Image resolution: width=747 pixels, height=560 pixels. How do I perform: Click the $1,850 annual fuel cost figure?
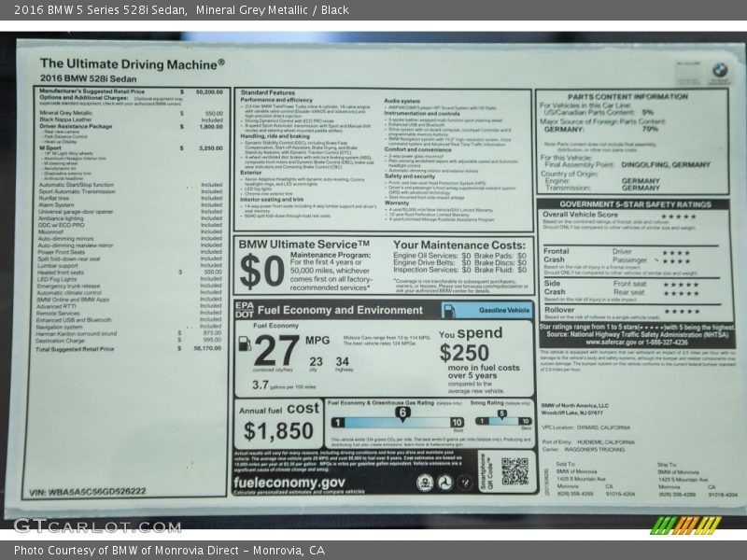(278, 431)
